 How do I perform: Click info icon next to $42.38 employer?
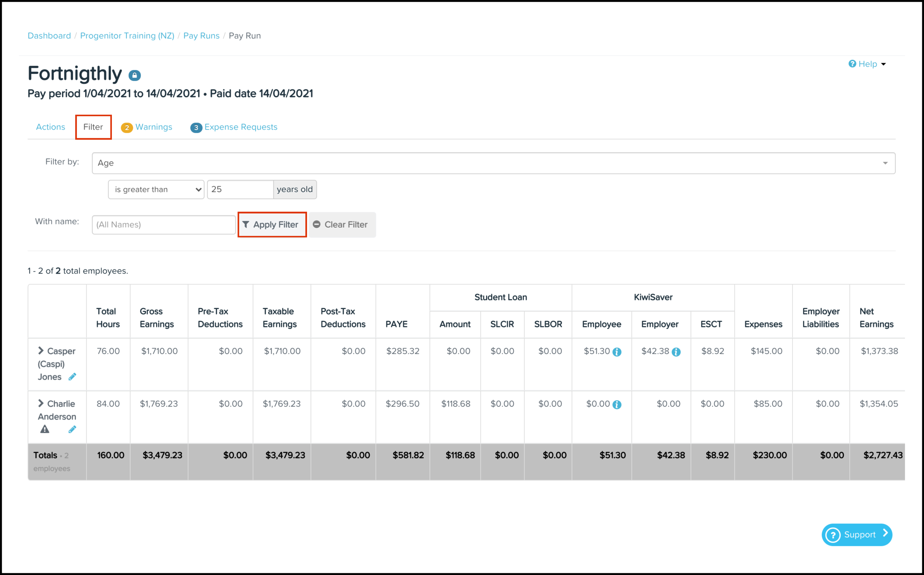click(676, 352)
